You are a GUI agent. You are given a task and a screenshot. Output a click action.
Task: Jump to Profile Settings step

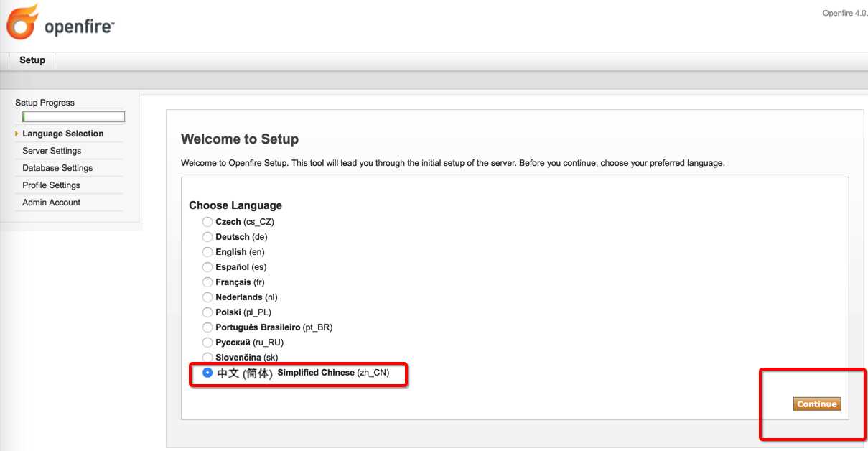point(51,185)
